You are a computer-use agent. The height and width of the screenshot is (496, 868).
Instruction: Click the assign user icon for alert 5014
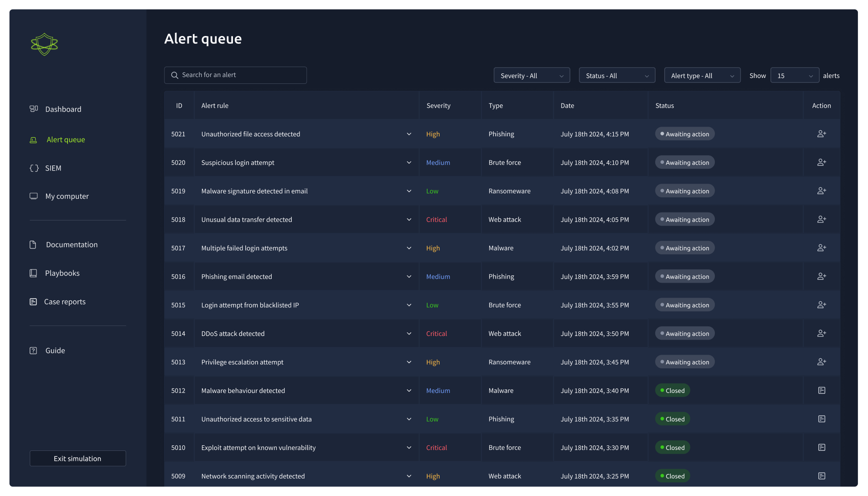(821, 334)
